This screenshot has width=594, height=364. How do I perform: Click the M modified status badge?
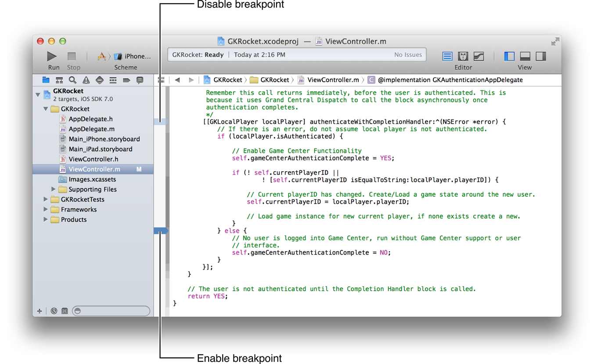tap(139, 169)
